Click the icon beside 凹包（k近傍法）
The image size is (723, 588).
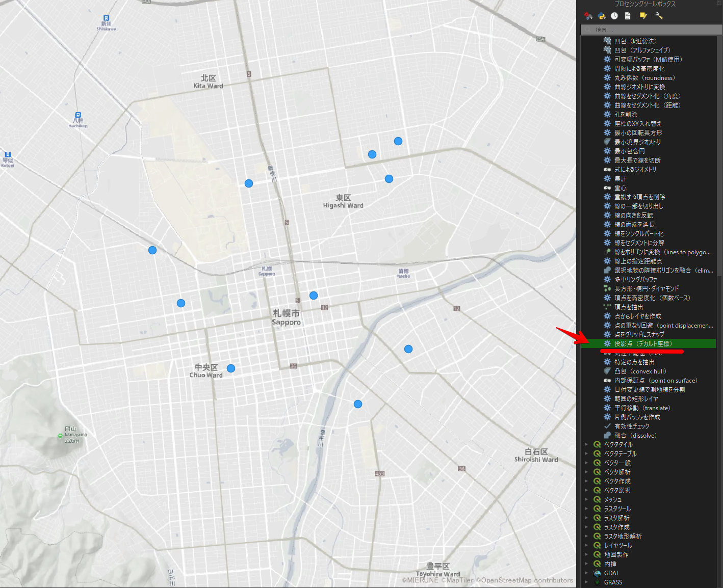[x=607, y=41]
